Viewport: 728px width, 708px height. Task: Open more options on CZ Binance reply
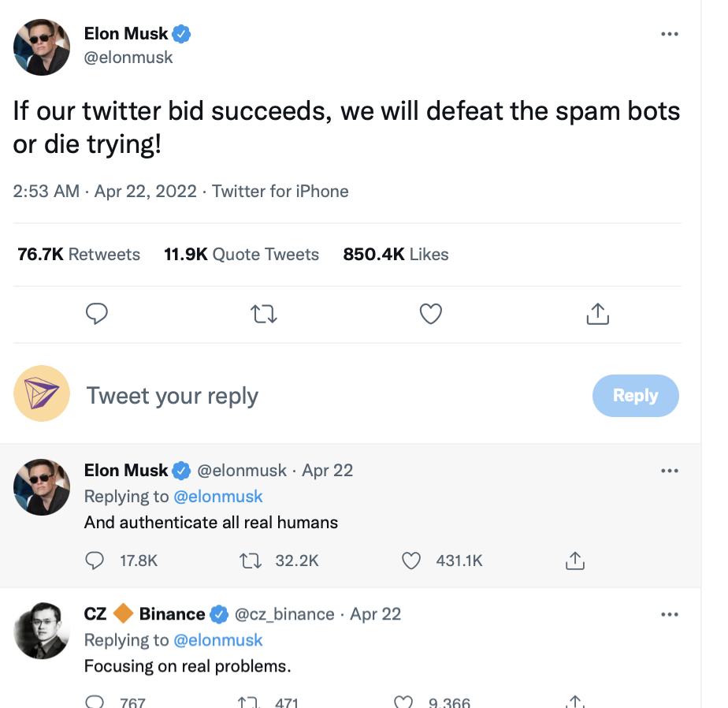[669, 614]
